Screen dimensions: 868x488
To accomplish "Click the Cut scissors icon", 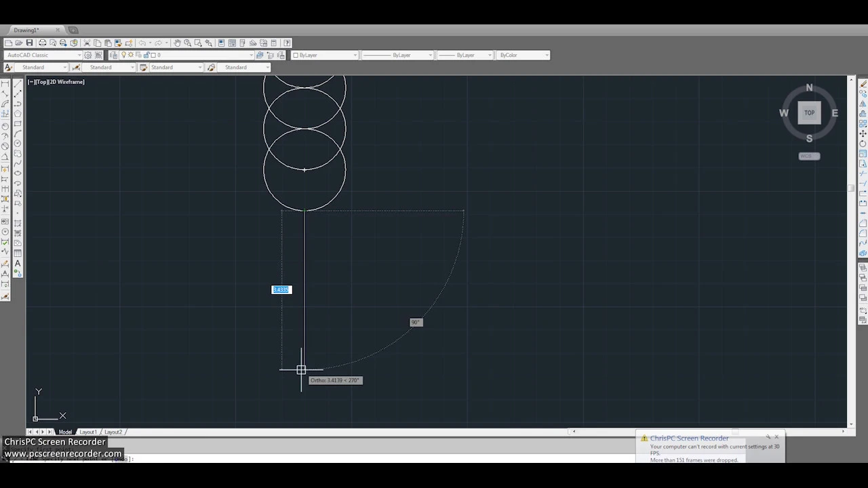I will 87,43.
